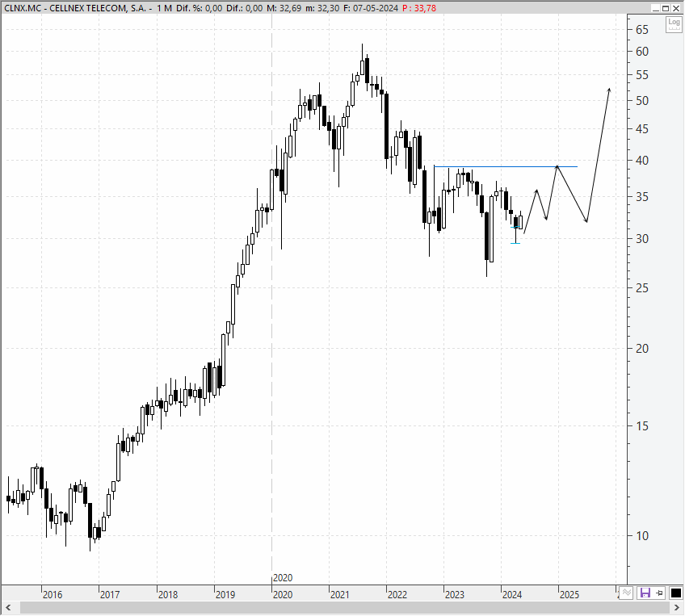
Task: Click the CLNX.MC - CELLNEX TELECOM title text
Action: (x=75, y=8)
